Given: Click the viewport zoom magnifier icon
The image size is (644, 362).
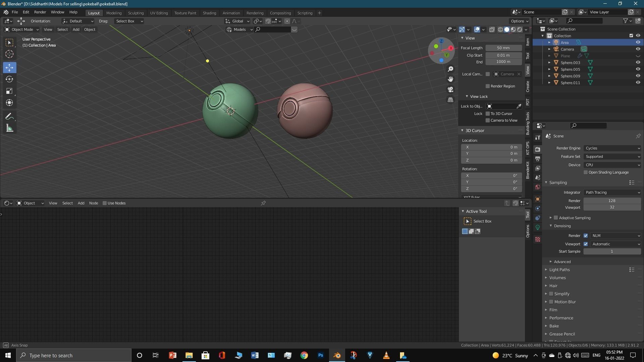Looking at the screenshot, I should coord(450,69).
